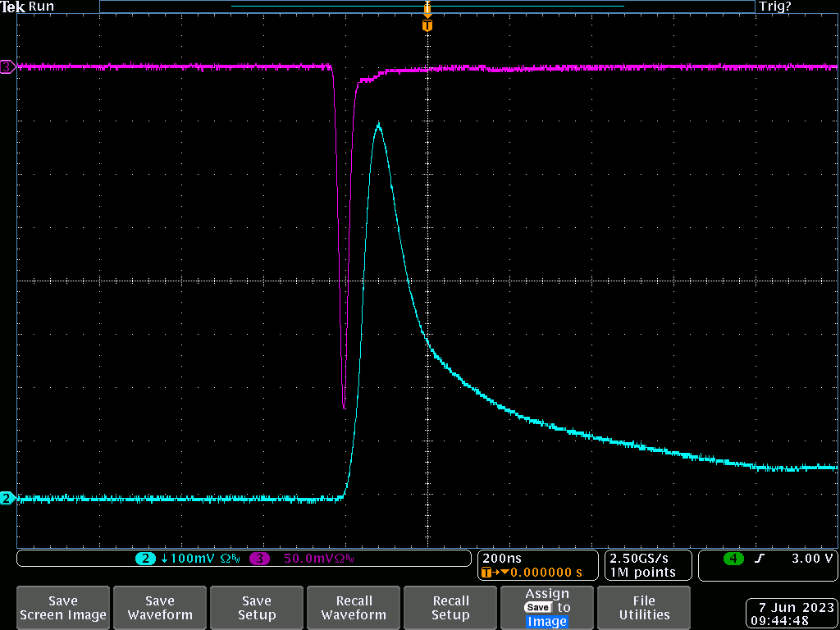Click the waveform record overview bar at top
This screenshot has width=840, height=630.
[427, 7]
